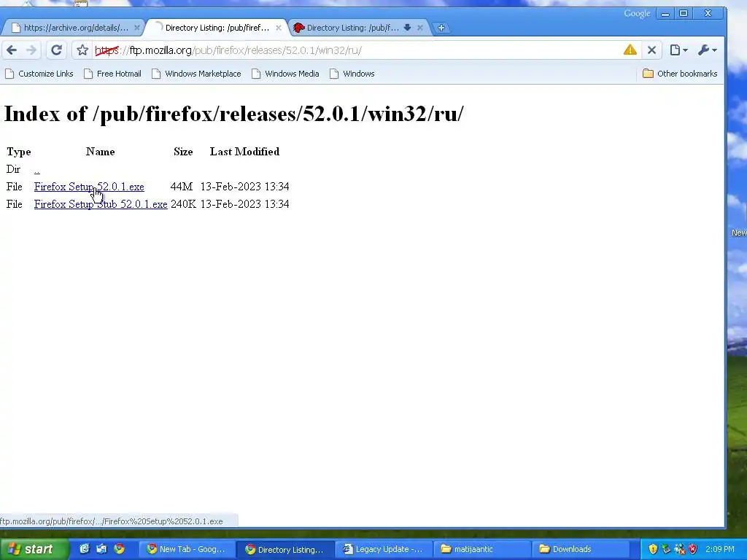Open Free Hotmail bookmark
This screenshot has width=747, height=560.
click(x=112, y=74)
